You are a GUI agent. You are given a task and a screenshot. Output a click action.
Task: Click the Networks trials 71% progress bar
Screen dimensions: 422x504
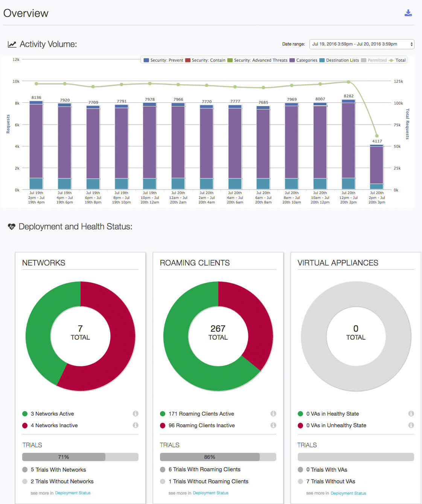click(80, 457)
